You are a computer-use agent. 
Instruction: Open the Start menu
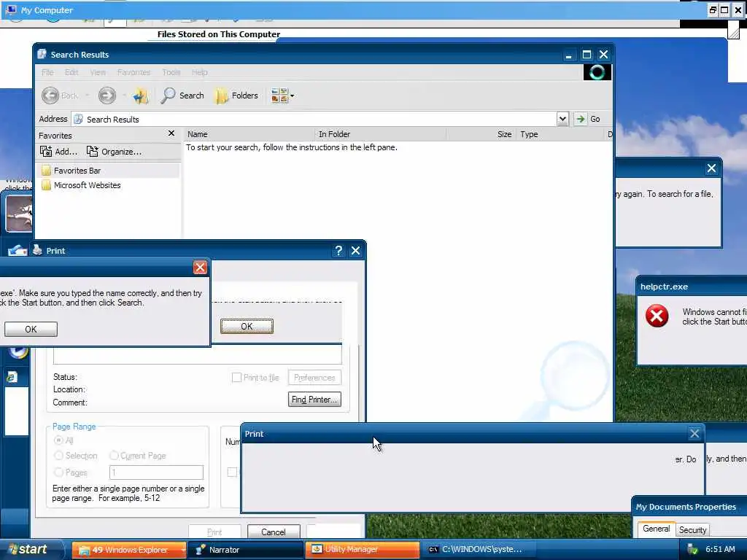[31, 550]
